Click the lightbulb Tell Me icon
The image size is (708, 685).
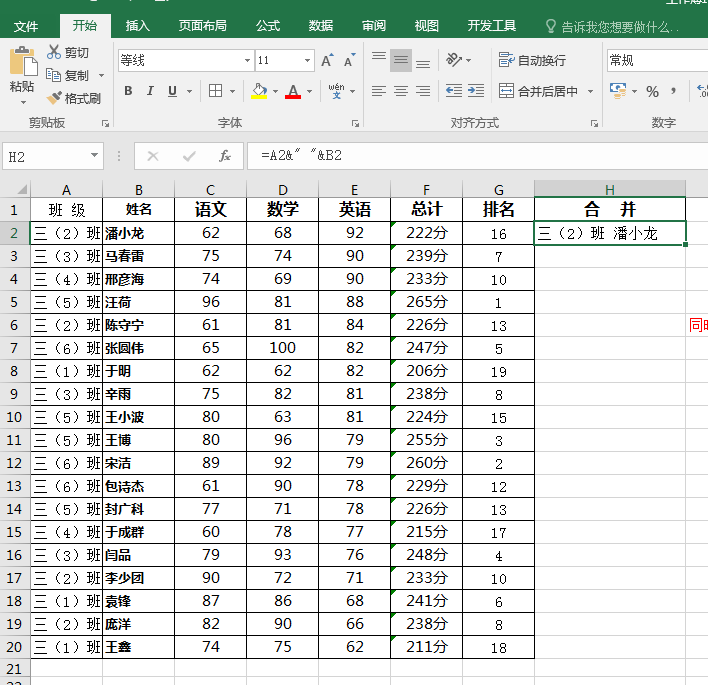[x=550, y=26]
